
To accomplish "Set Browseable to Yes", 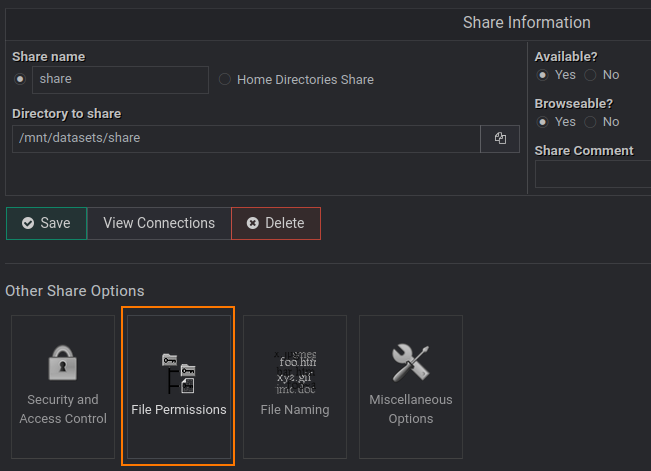I will pyautogui.click(x=543, y=122).
